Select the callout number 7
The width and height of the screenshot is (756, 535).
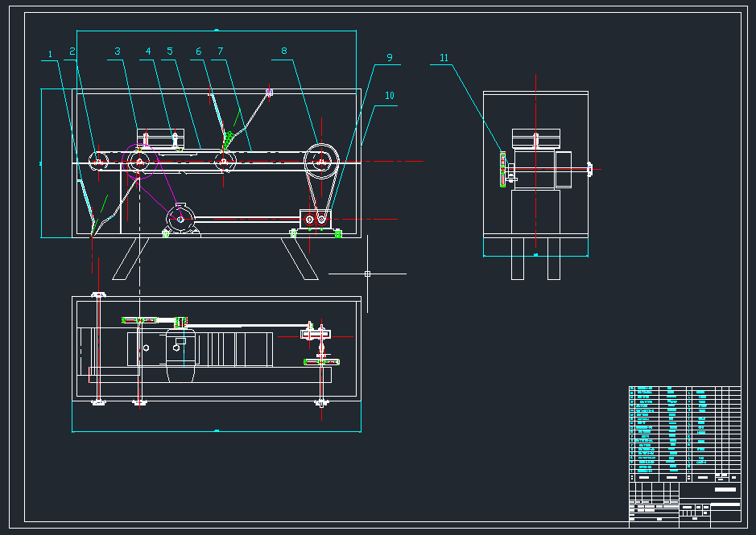click(221, 51)
